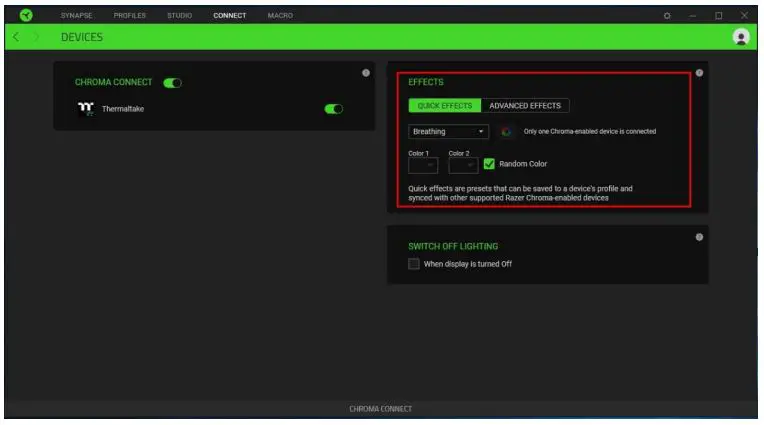Toggle the Chroma Connect switch
The width and height of the screenshot is (764, 425).
pos(172,83)
